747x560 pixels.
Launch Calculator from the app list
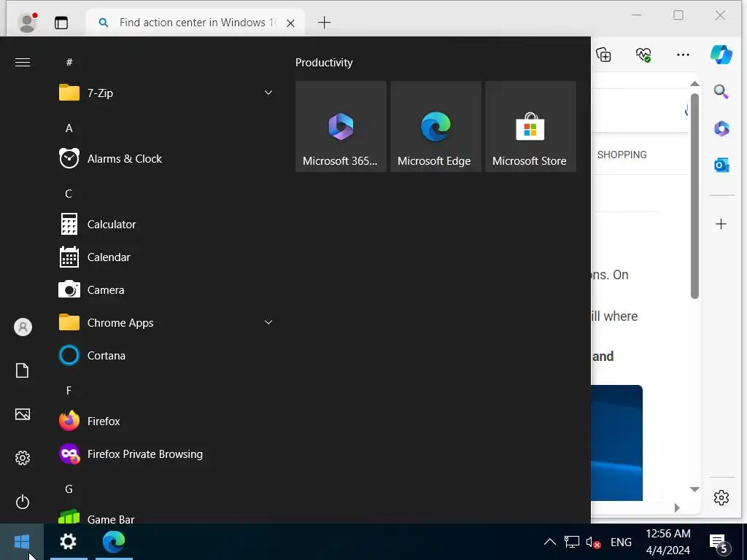tap(167, 225)
